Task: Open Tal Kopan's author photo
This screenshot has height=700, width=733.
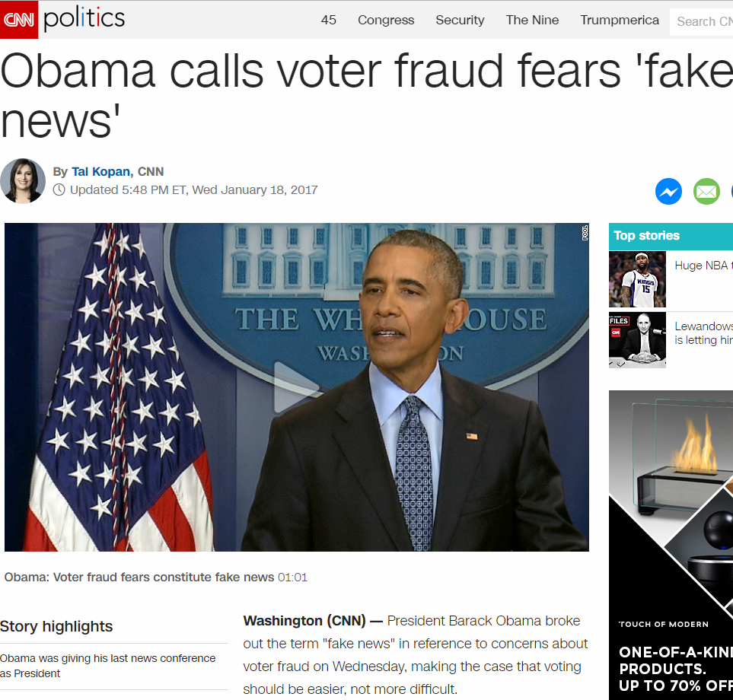Action: 22,181
